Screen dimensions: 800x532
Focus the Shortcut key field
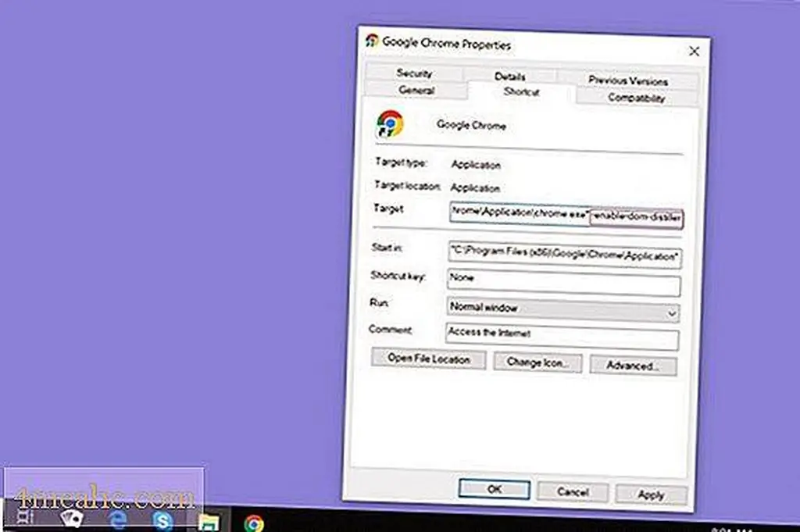pos(564,282)
